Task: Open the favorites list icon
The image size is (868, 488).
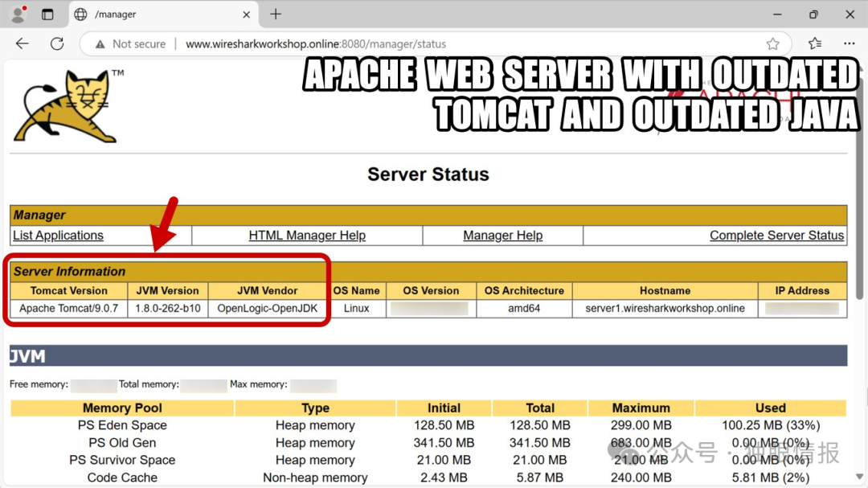Action: tap(814, 43)
